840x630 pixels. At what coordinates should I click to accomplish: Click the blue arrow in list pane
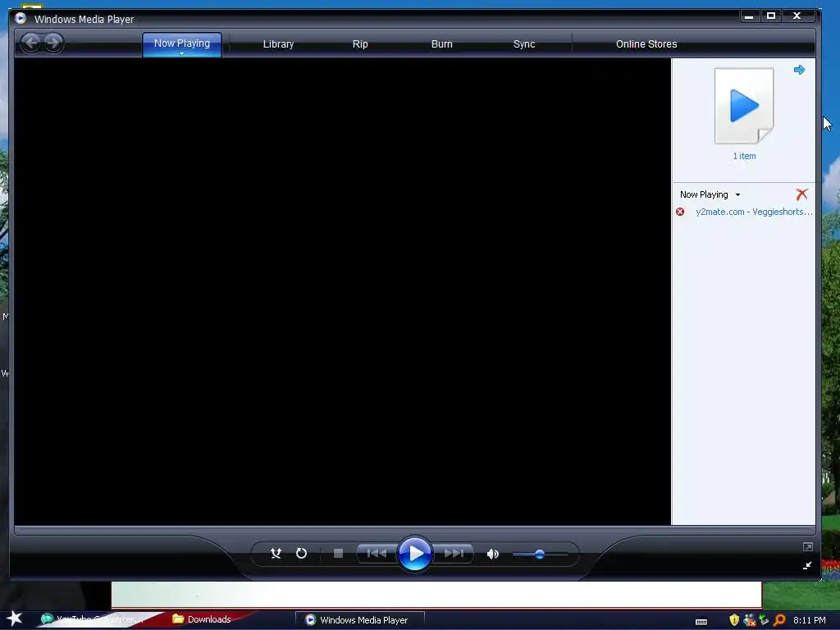point(799,70)
